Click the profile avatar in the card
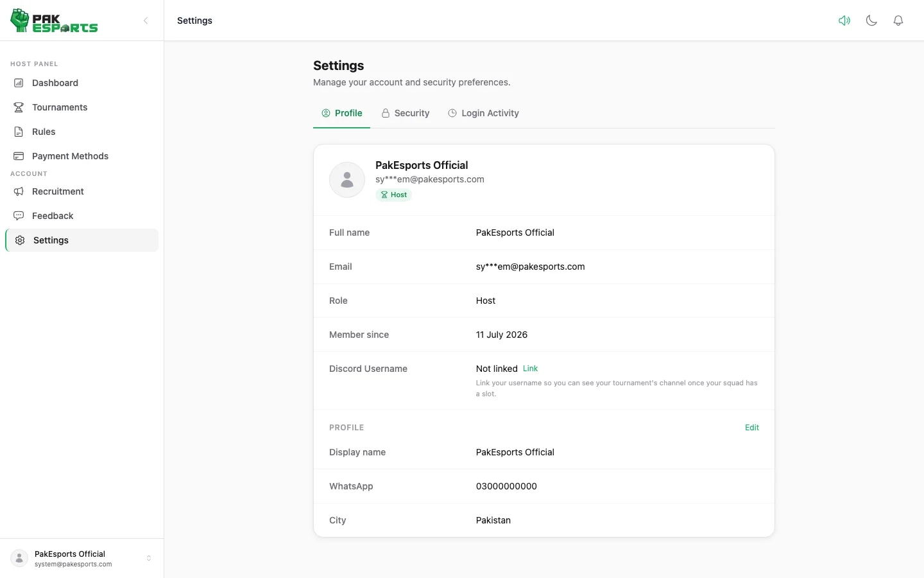 point(347,180)
